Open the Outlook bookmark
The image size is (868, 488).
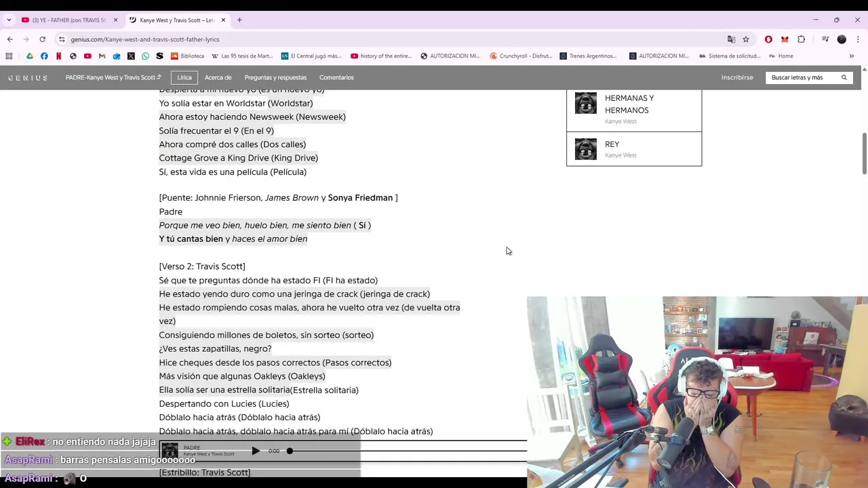(x=117, y=56)
